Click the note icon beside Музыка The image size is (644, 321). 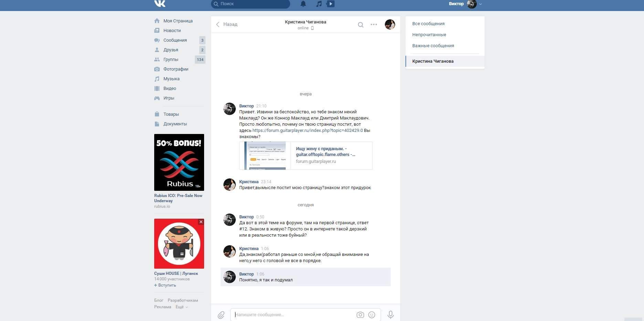[157, 79]
